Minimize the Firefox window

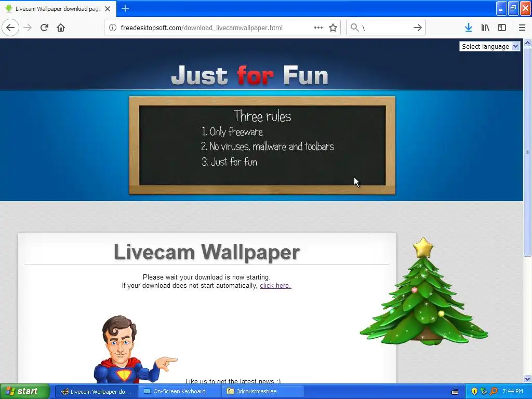(501, 8)
